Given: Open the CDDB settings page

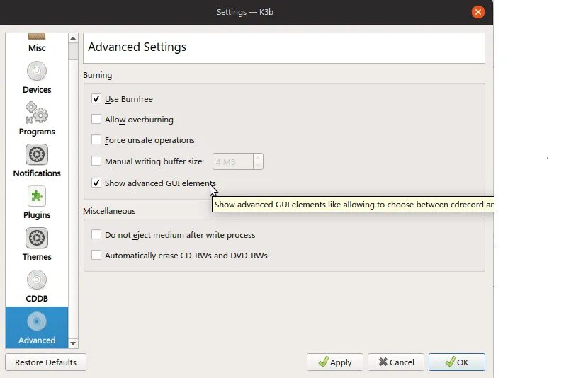Looking at the screenshot, I should click(x=37, y=287).
